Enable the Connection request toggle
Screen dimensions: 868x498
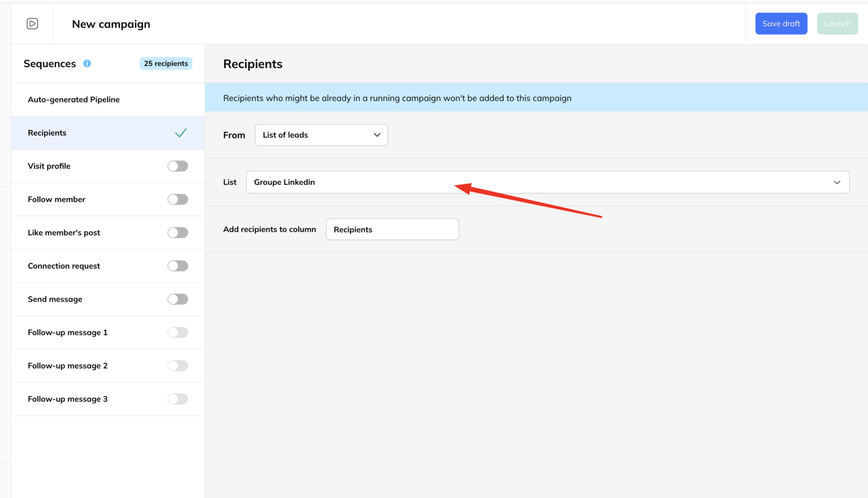pyautogui.click(x=177, y=266)
